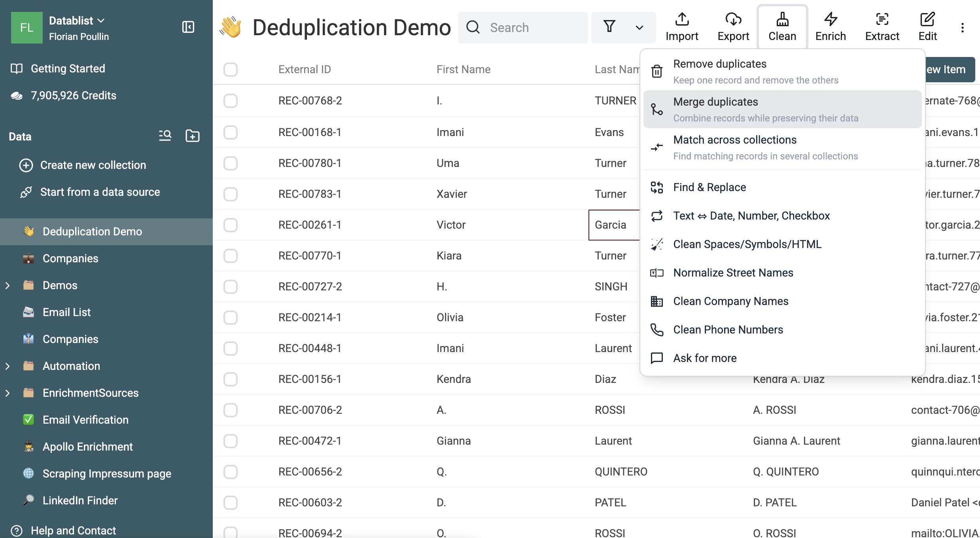This screenshot has height=538, width=980.
Task: Click the credits coins icon
Action: [x=17, y=95]
